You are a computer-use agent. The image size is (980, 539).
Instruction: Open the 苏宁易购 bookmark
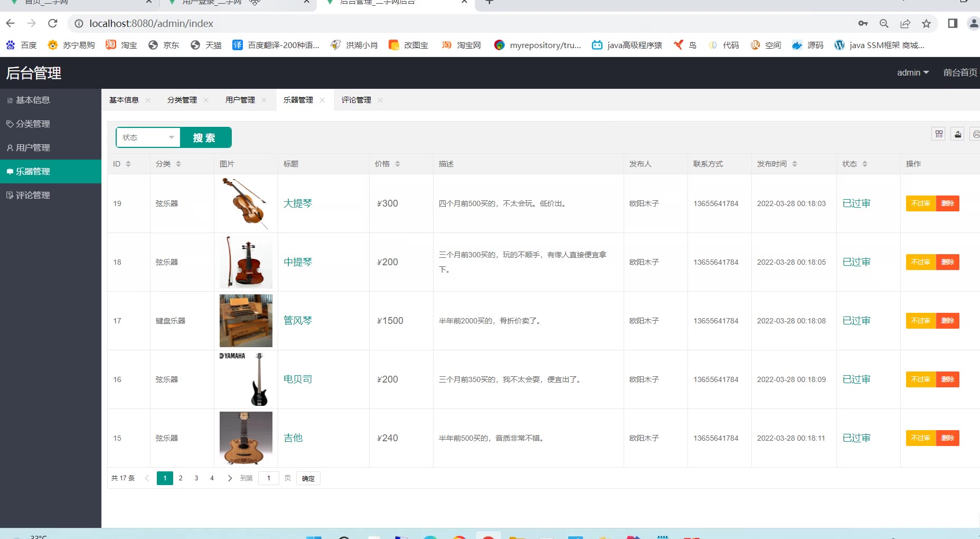71,45
